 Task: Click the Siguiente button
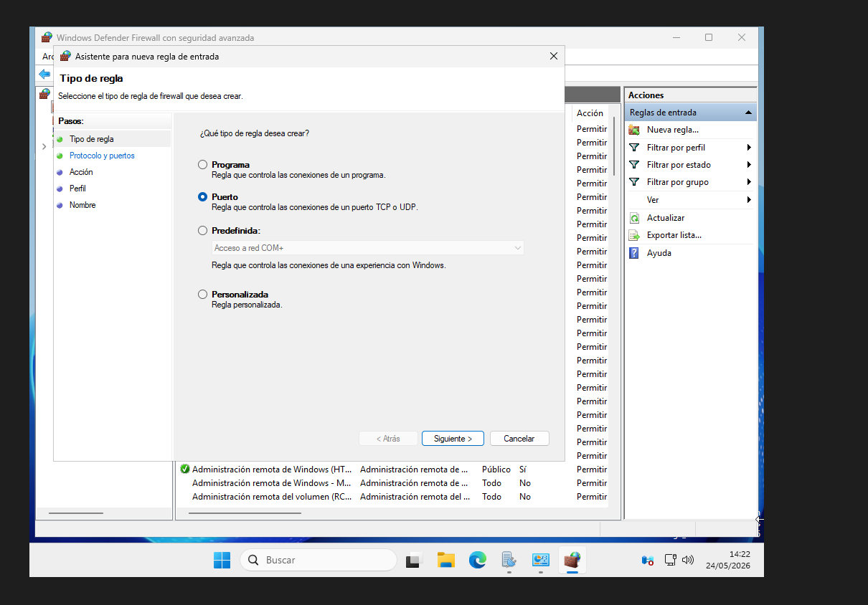453,438
